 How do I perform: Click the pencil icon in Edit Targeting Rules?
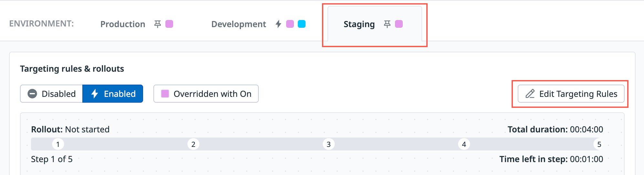[x=530, y=94]
